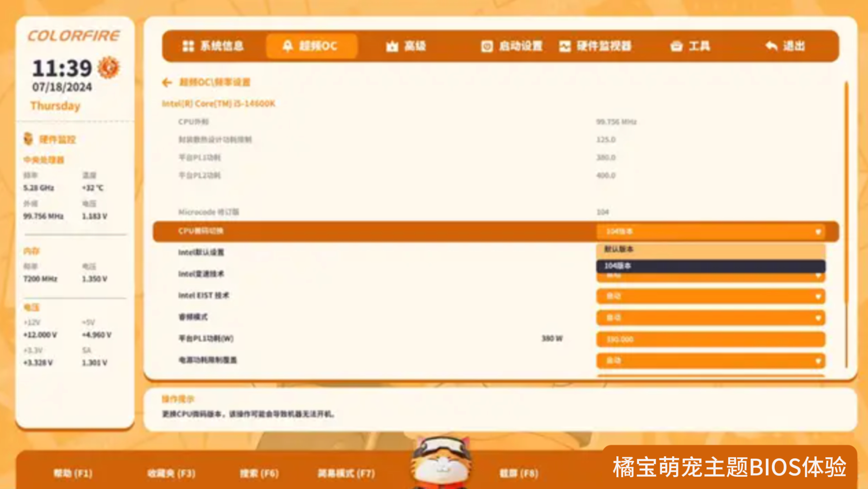
Task: Click the orange tiger mascot at bottom
Action: pyautogui.click(x=441, y=462)
